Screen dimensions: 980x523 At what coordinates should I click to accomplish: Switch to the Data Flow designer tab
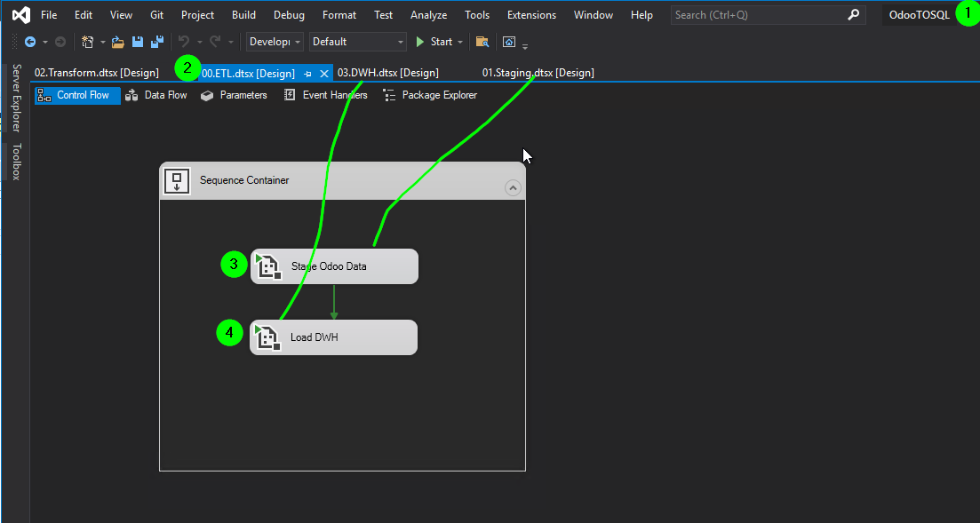(x=156, y=96)
